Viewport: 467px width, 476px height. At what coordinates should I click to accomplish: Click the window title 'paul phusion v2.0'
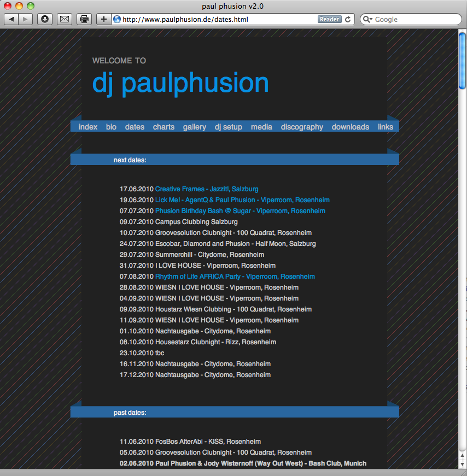pyautogui.click(x=233, y=6)
